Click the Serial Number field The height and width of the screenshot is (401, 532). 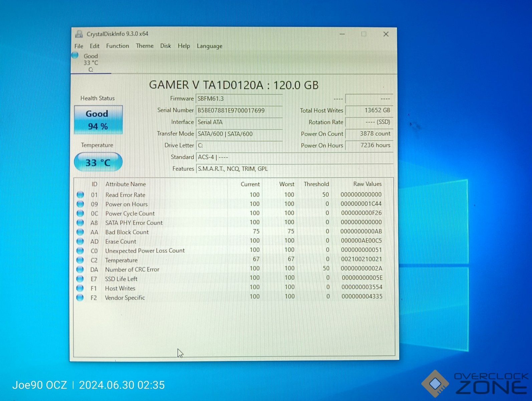[239, 111]
